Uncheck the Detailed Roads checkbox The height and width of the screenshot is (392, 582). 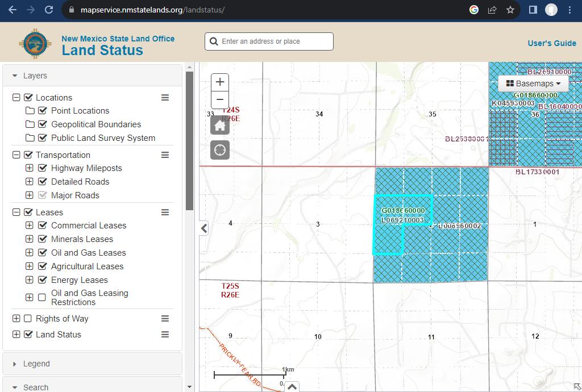click(42, 182)
